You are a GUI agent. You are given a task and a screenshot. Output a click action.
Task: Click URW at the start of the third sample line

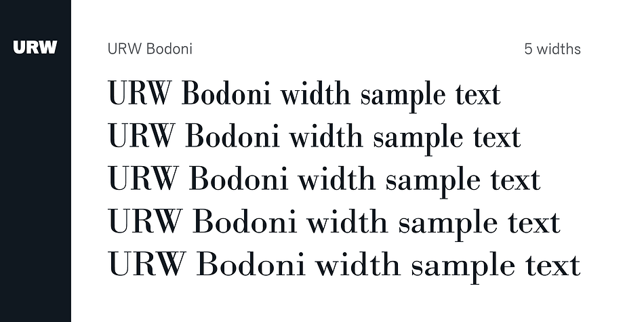142,180
